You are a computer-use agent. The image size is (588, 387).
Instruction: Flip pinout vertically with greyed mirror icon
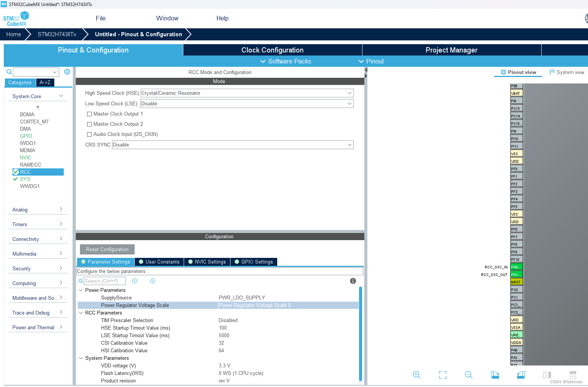[573, 375]
